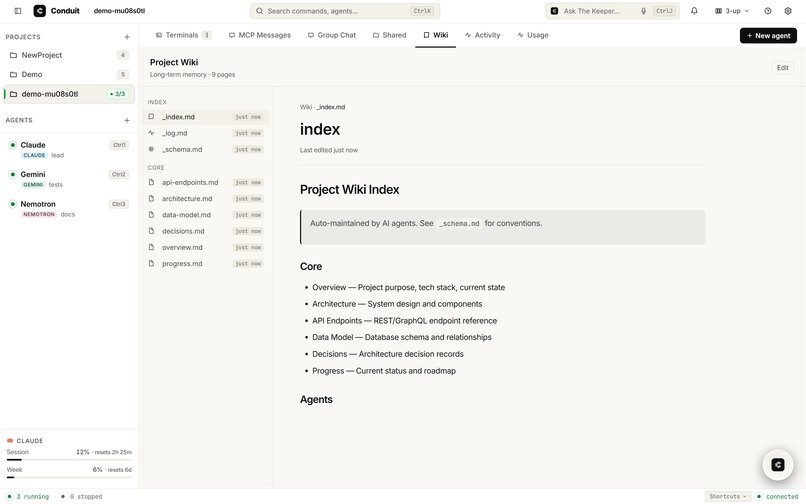This screenshot has width=806, height=504.
Task: Add an agent with plus icon
Action: (x=127, y=120)
